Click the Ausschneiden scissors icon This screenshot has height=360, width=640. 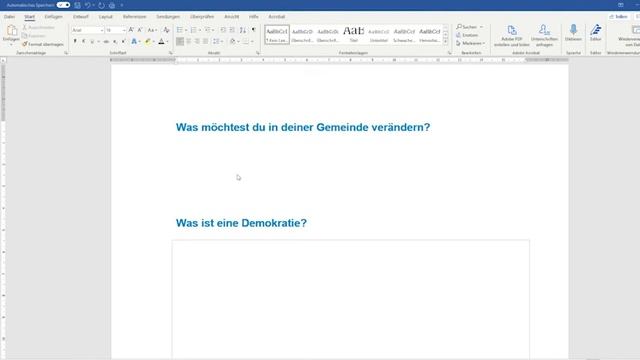(24, 27)
